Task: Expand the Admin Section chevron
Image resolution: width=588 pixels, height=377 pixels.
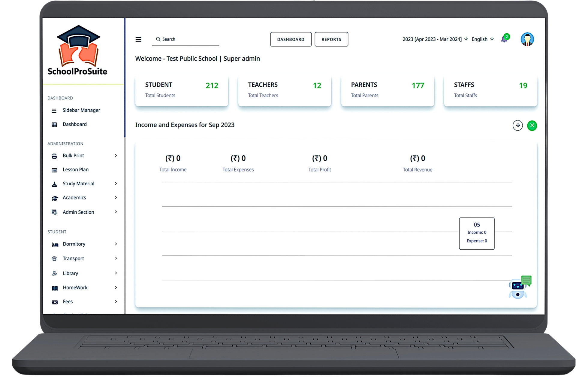Action: tap(116, 212)
